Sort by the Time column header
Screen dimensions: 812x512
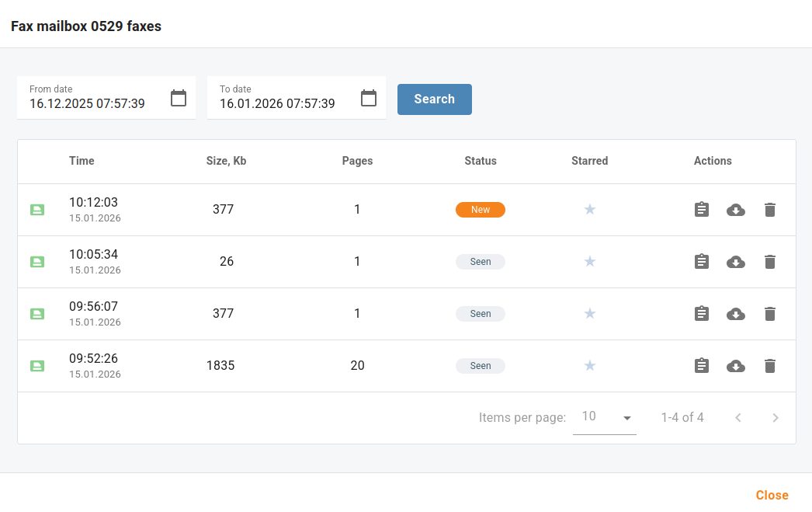point(82,161)
